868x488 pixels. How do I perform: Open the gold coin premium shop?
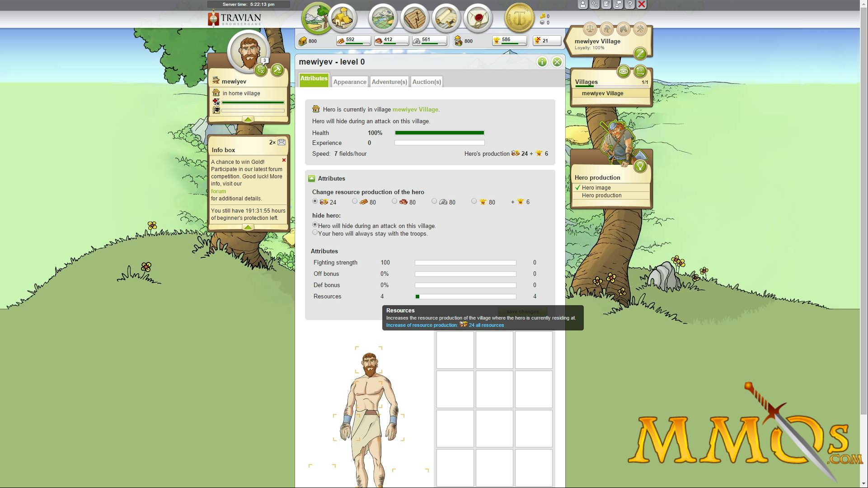(x=519, y=18)
